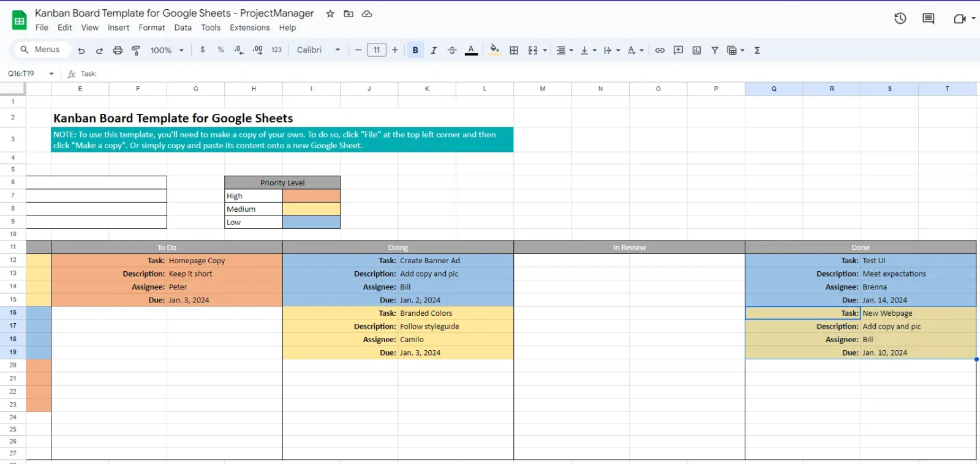Open the Tools menu

pyautogui.click(x=211, y=28)
